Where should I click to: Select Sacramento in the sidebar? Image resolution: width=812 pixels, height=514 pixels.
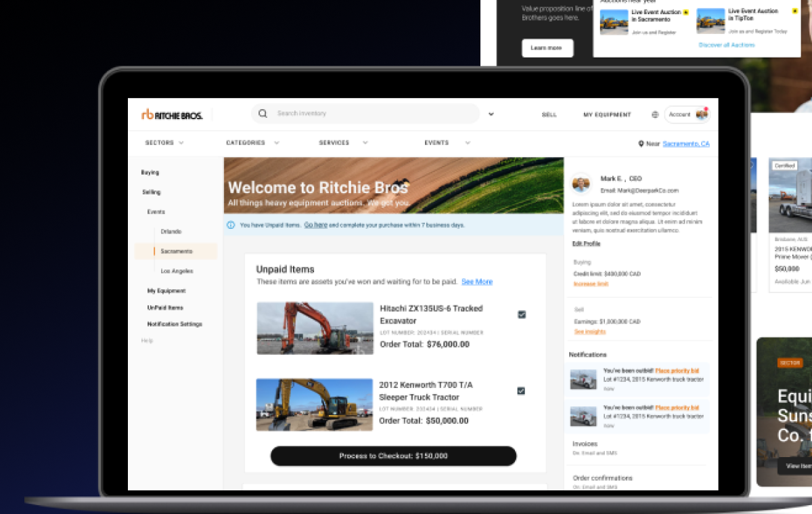point(177,251)
